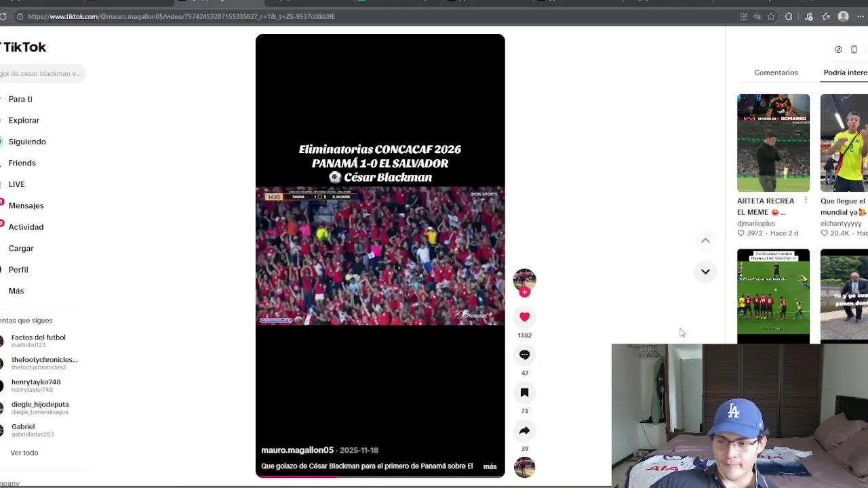Click the 47 comments count
This screenshot has height=488, width=868.
[524, 373]
